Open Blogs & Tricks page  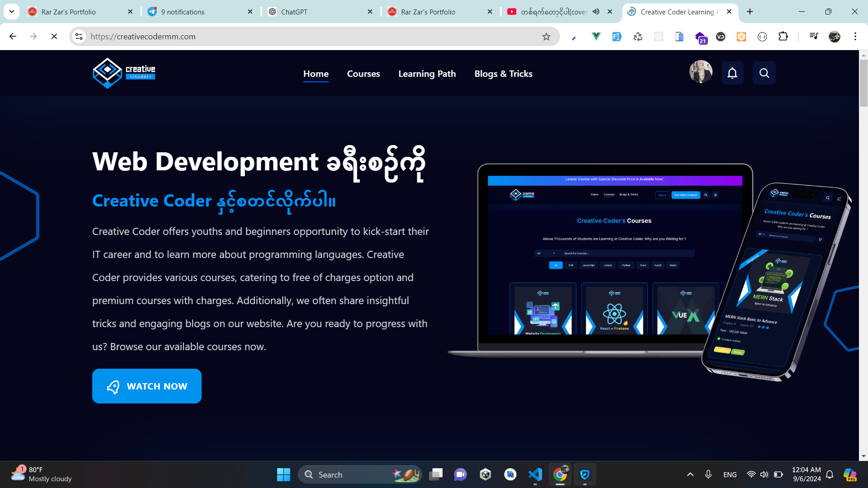504,74
